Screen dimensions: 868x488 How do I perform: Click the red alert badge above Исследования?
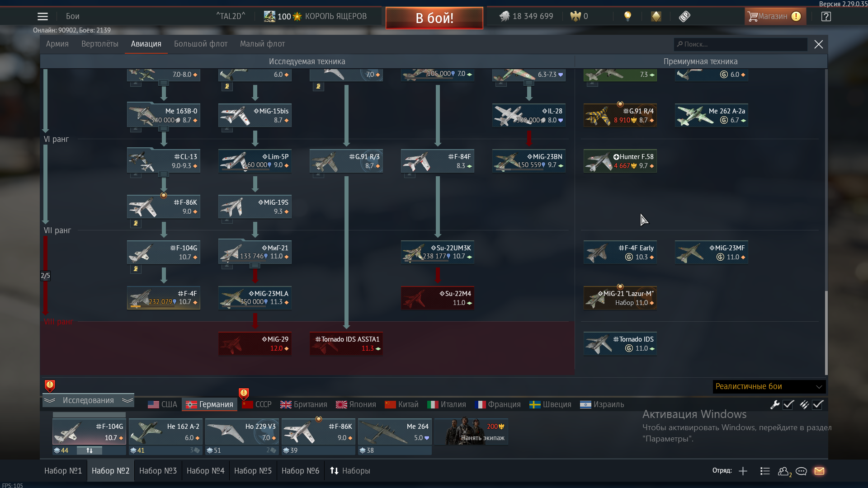click(50, 385)
